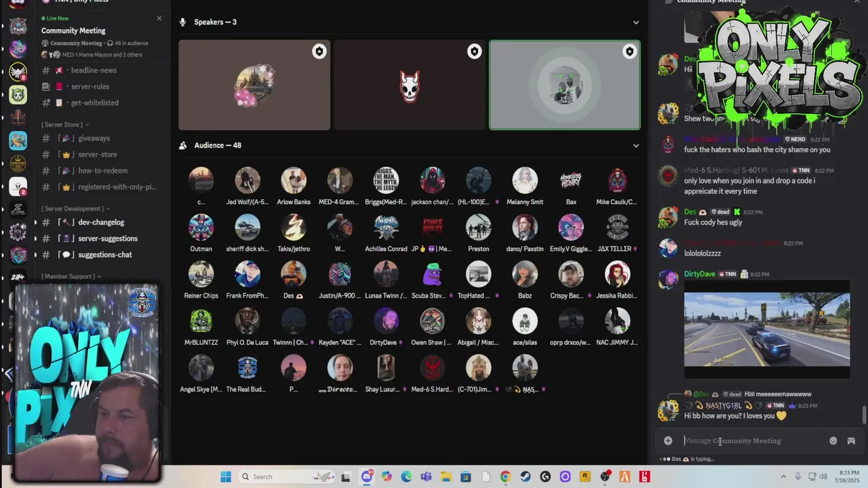Open the Community Meeting stage title
This screenshot has width=868, height=488.
73,30
